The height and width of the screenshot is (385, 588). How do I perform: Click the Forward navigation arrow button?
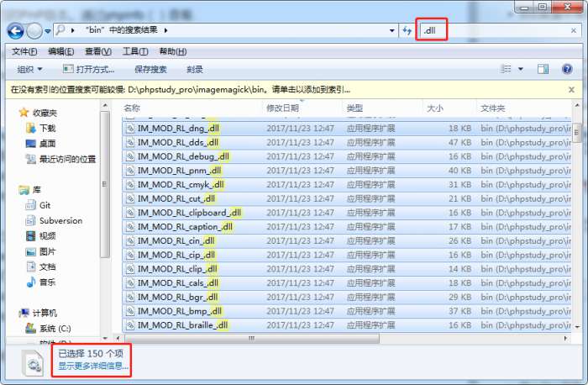[34, 31]
